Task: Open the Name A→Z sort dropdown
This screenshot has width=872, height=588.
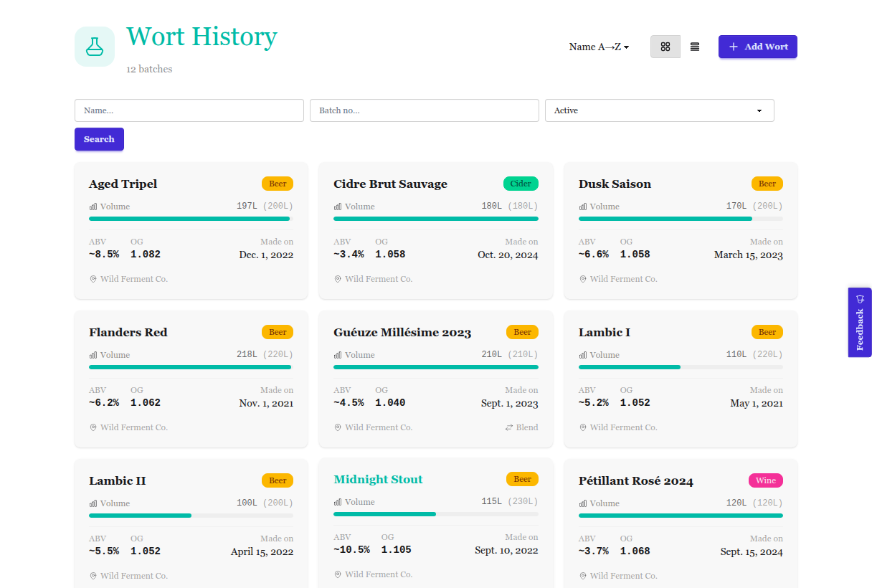Action: [599, 47]
